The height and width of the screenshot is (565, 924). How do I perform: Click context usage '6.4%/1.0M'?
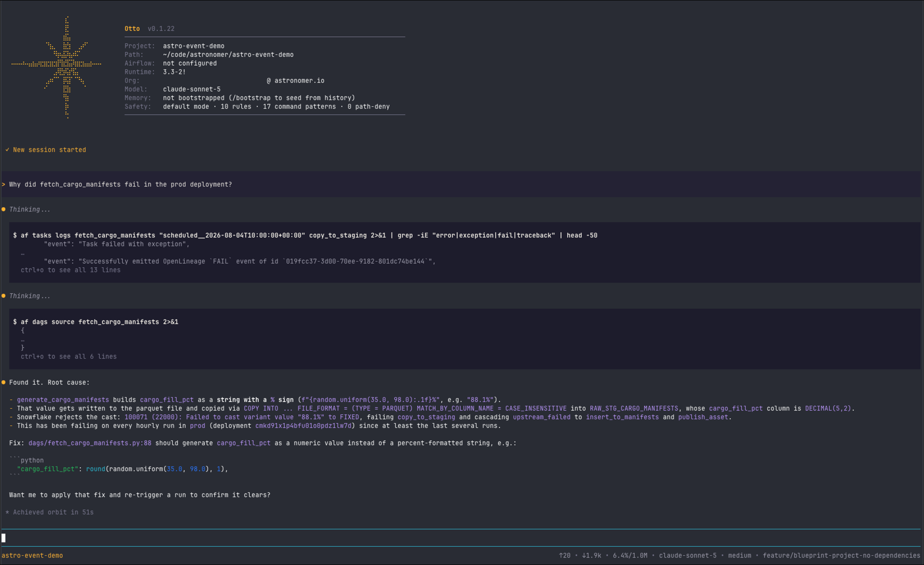(630, 556)
